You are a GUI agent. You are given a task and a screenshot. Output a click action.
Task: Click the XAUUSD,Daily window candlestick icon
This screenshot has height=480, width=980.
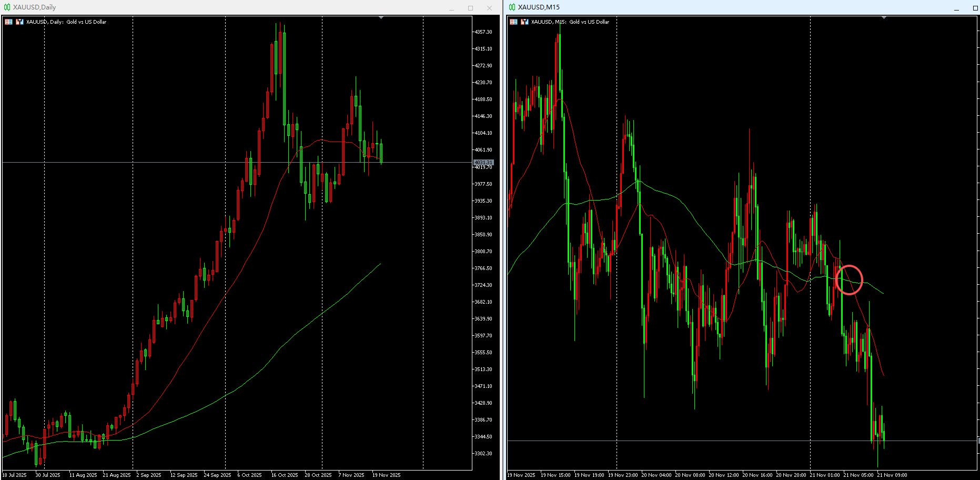pos(7,7)
